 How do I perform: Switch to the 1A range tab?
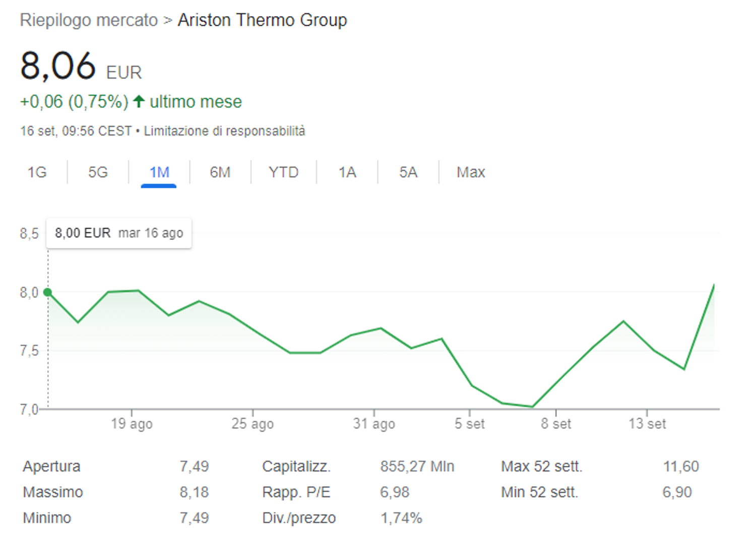tap(347, 172)
